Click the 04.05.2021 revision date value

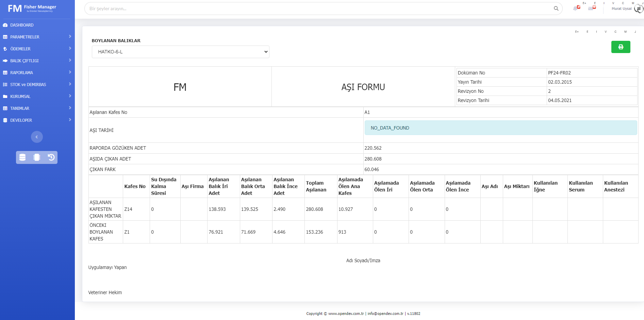point(560,100)
